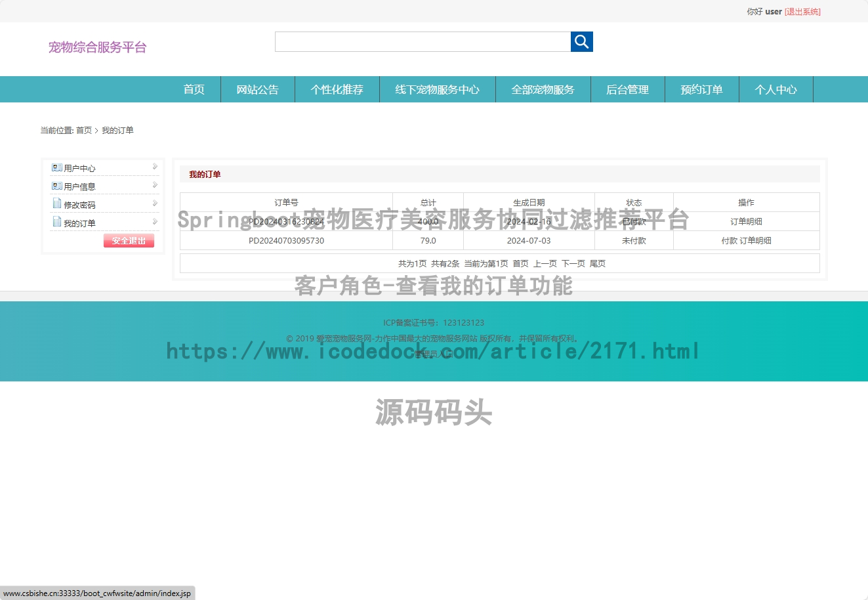Viewport: 868px width, 600px height.
Task: Click the 上一页 pagination link
Action: 545,264
